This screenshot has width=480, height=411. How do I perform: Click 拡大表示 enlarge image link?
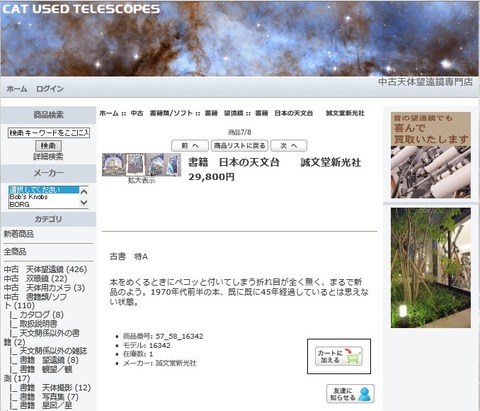coord(141,180)
